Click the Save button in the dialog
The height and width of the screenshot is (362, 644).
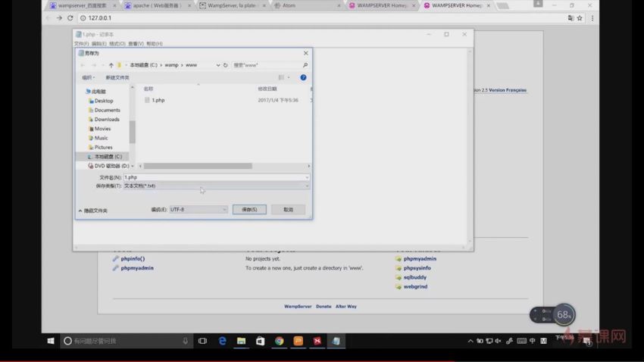[249, 210]
